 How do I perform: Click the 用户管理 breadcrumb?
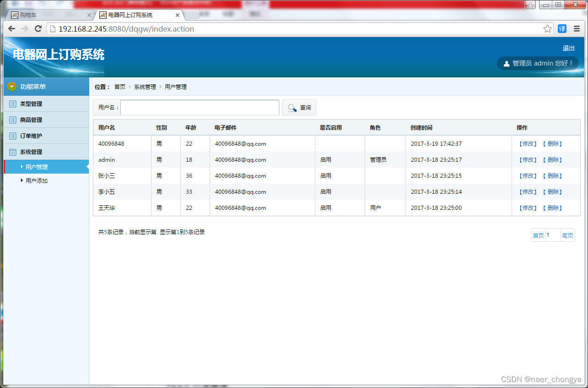(x=176, y=87)
